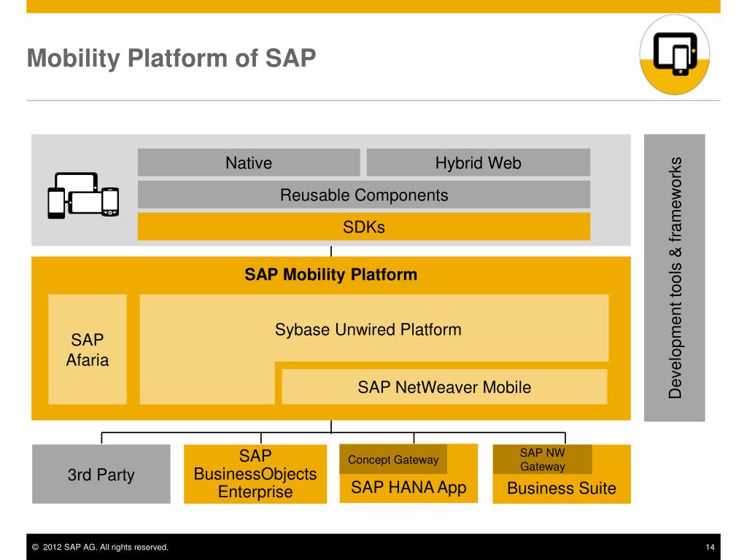Image resolution: width=747 pixels, height=560 pixels.
Task: Click the Mobility Platform of SAP title
Action: [x=171, y=58]
